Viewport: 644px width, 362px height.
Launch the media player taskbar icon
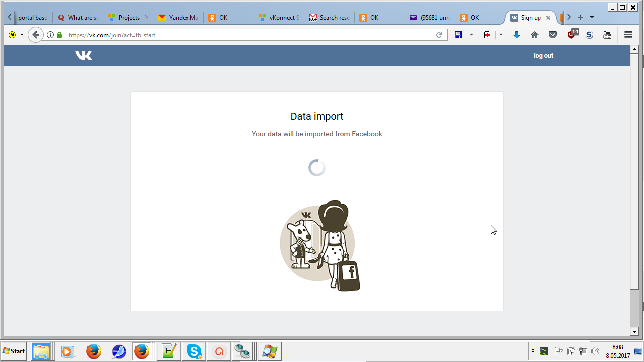[68, 351]
